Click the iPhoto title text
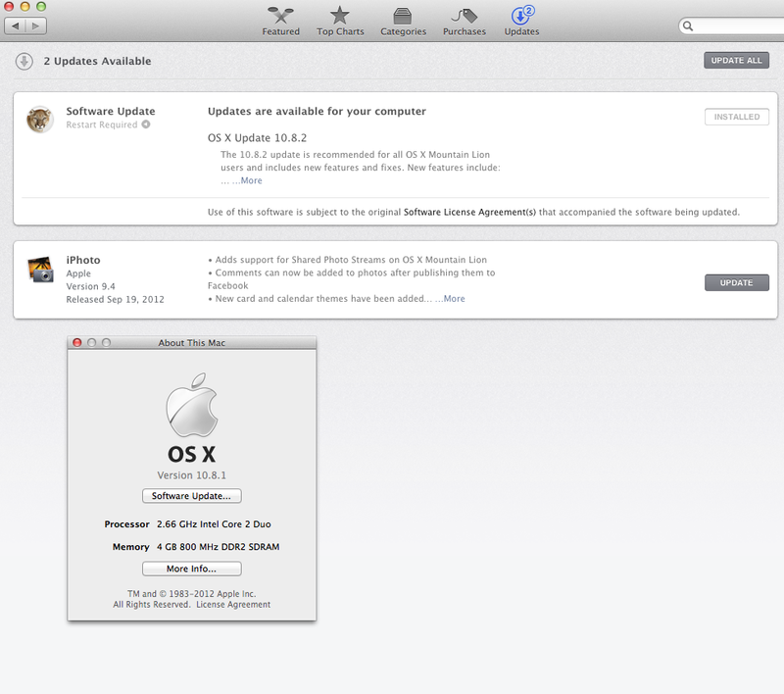This screenshot has height=694, width=784. coord(83,260)
